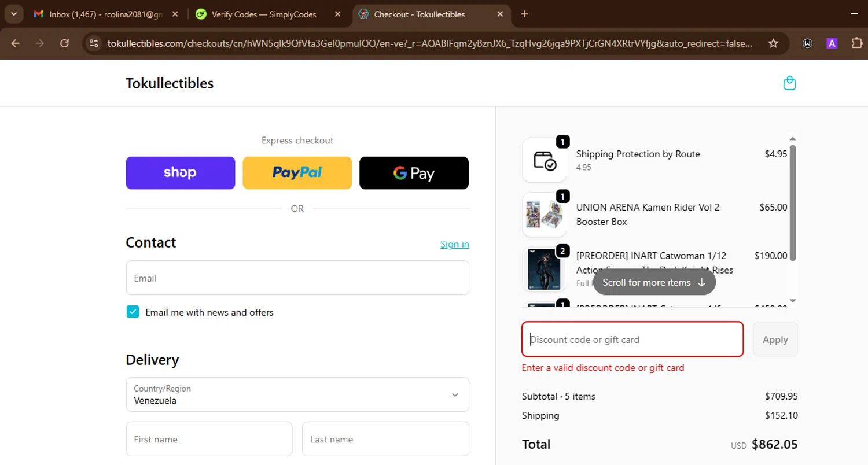This screenshot has width=868, height=465.
Task: Click the Express checkout label
Action: (297, 141)
